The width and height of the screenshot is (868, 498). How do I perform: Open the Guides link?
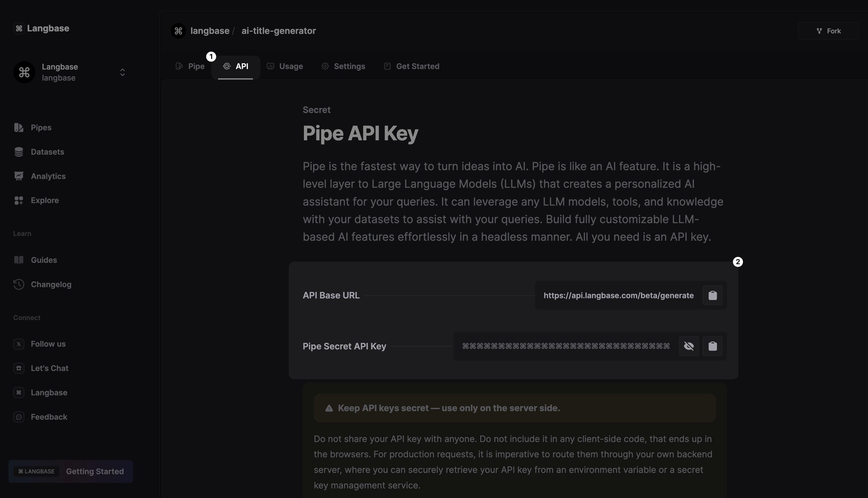pyautogui.click(x=44, y=260)
